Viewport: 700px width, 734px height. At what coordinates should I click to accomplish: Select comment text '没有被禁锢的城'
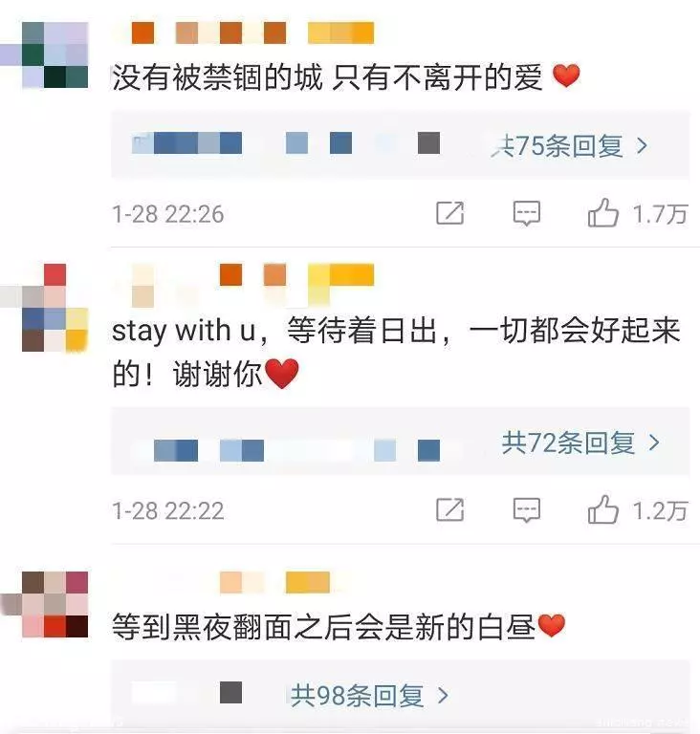[x=217, y=77]
